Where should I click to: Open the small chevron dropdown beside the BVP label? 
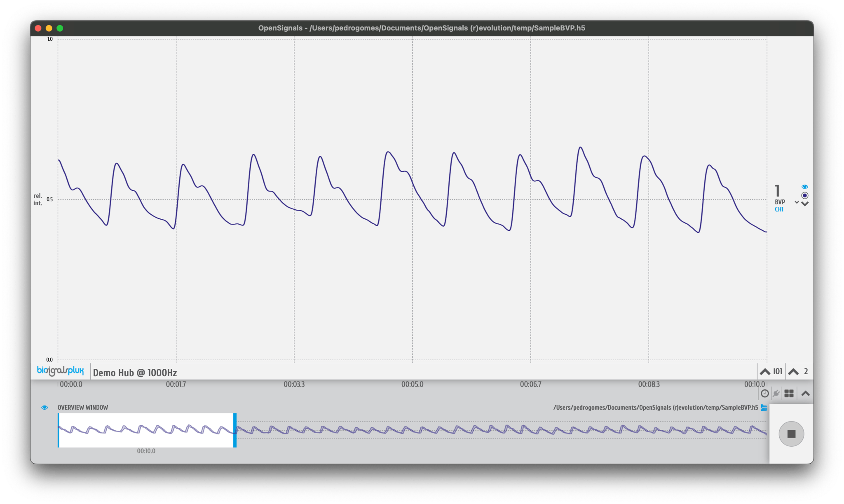click(x=796, y=202)
